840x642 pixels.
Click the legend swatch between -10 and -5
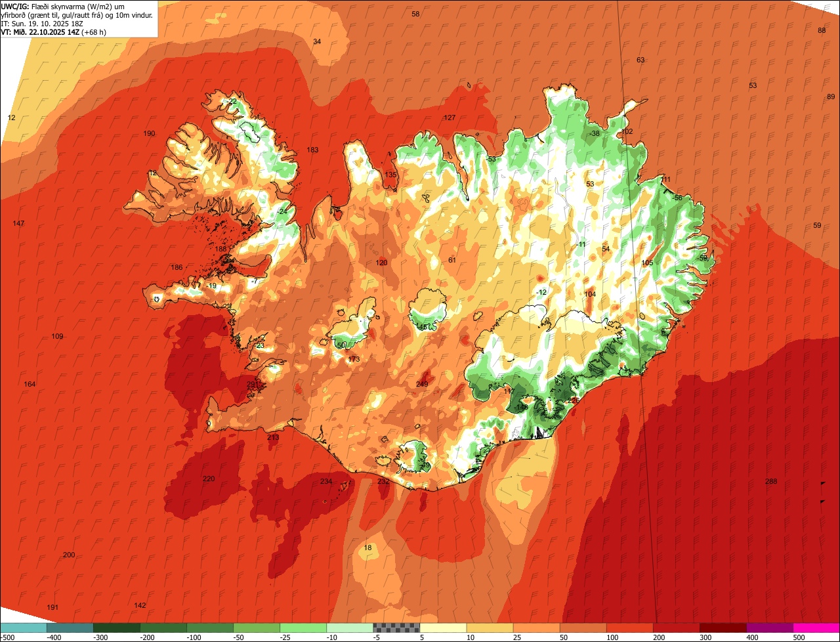tap(350, 628)
